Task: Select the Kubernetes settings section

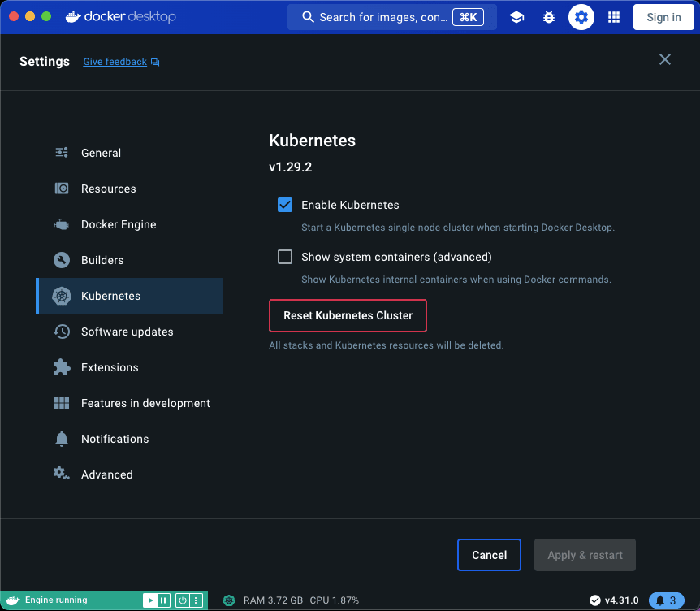Action: coord(129,296)
